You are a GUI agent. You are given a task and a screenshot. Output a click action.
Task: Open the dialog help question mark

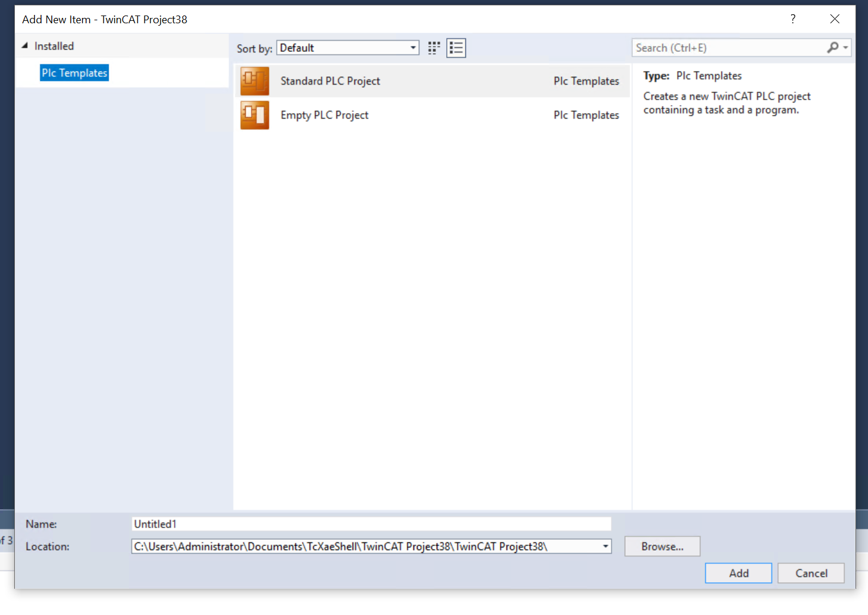[x=793, y=19]
